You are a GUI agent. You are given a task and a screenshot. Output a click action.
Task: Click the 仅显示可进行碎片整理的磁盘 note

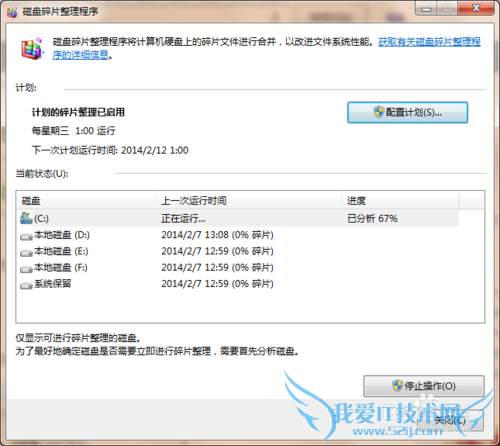tap(78, 338)
